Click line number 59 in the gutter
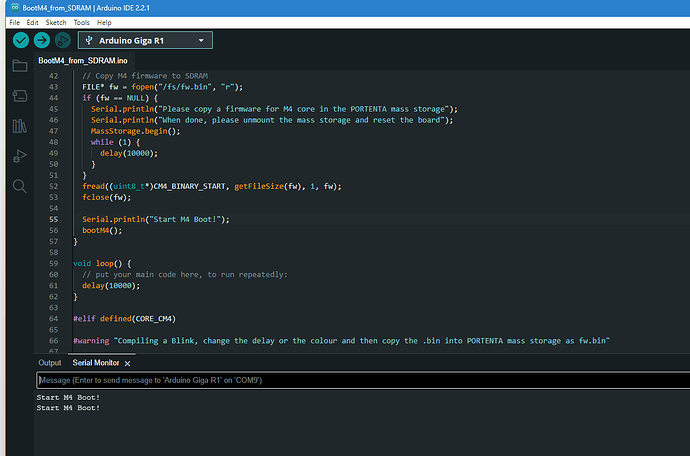Image resolution: width=690 pixels, height=456 pixels. tap(54, 263)
